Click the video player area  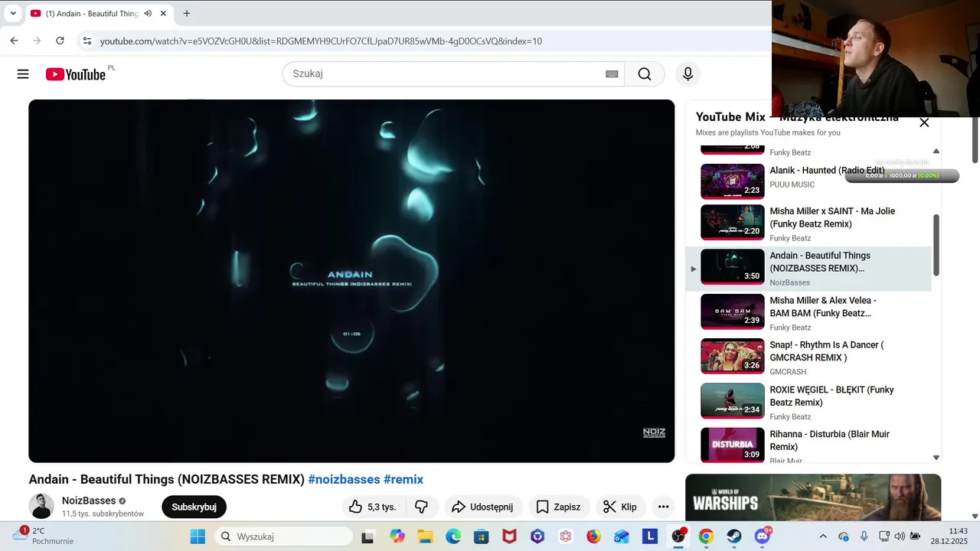click(x=351, y=281)
